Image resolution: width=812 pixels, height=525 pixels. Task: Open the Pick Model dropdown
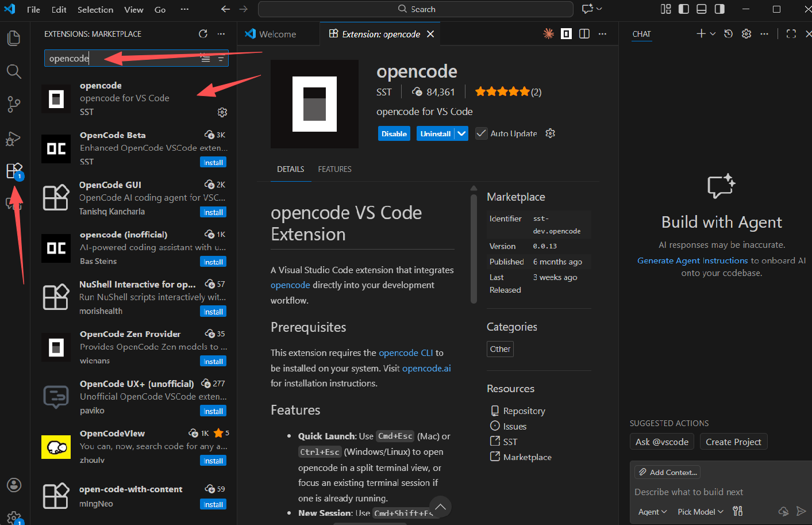701,512
